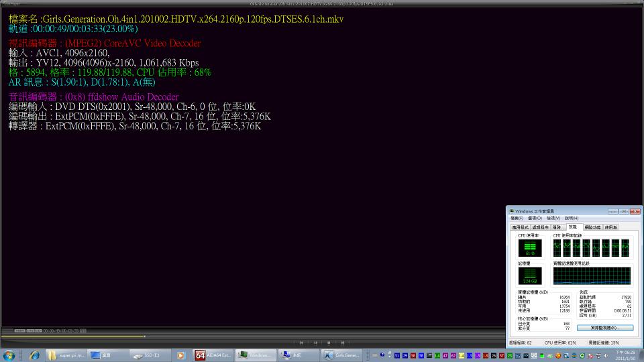Click the blue help question-mark tray icon
644x362 pixels.
point(382,355)
